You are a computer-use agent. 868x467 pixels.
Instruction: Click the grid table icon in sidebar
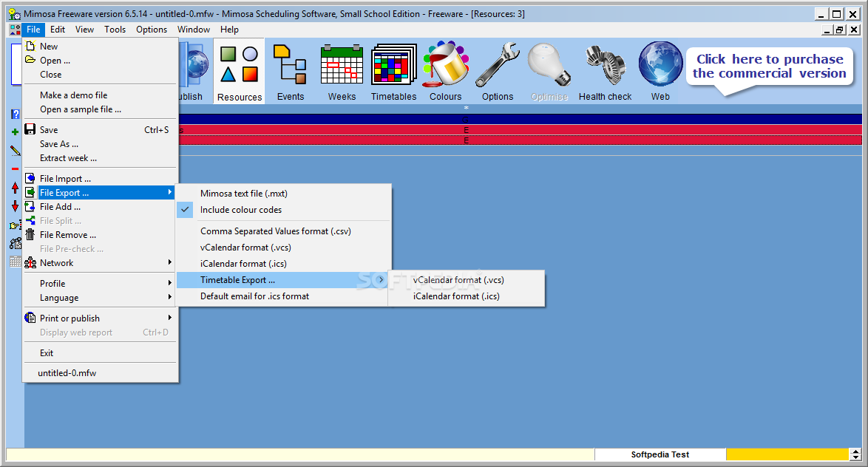coord(16,262)
